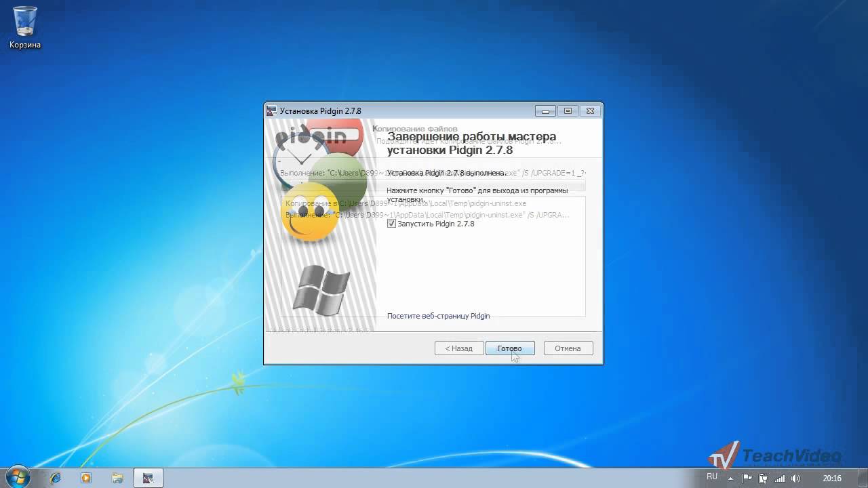This screenshot has height=488, width=868.
Task: Click the Windows Start orb
Action: tap(17, 476)
